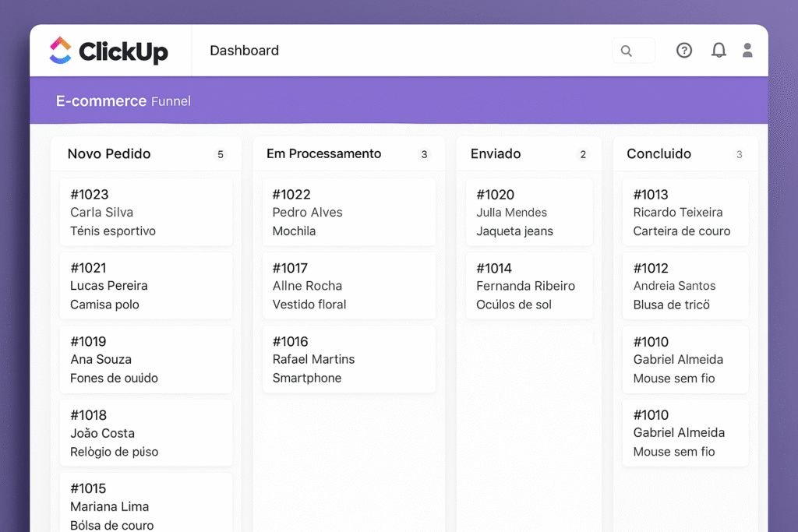
Task: Show notifications with the bell icon
Action: click(x=719, y=51)
